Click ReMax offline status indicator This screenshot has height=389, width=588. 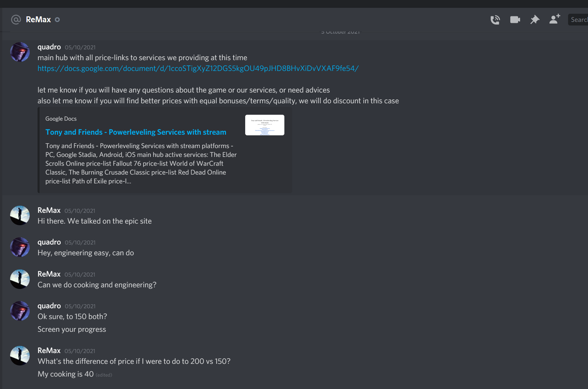tap(57, 20)
